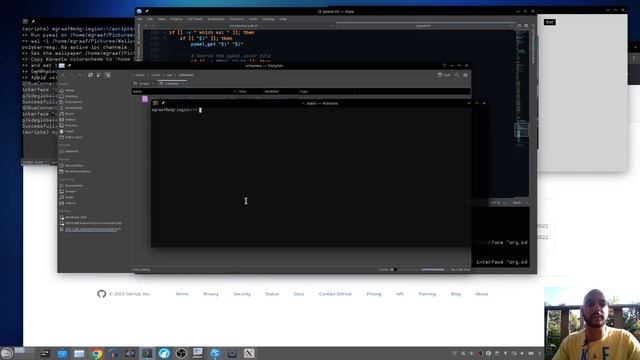This screenshot has height=360, width=640.
Task: Open Home in Dolphin's Places sidebar
Action: tap(70, 90)
